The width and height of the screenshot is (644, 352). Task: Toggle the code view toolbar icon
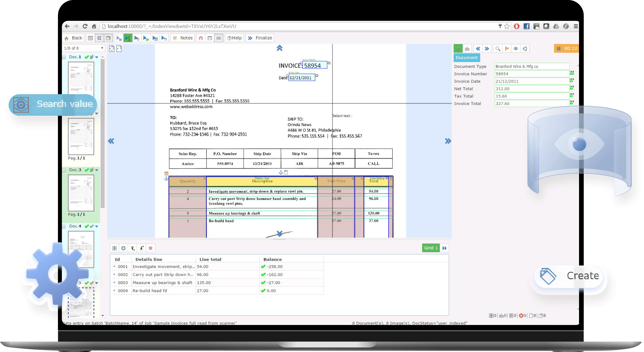pos(219,38)
